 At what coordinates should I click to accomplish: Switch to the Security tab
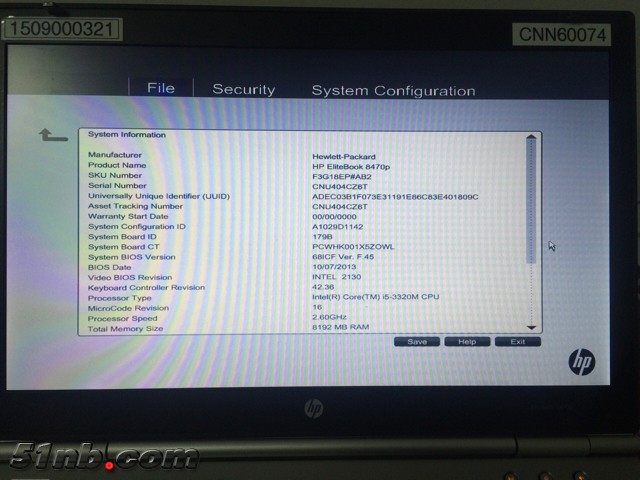[244, 89]
